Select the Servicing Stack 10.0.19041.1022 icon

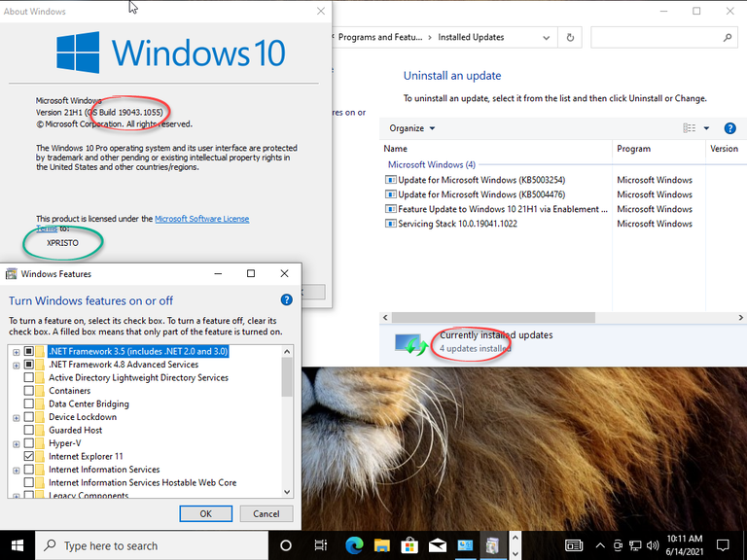[391, 224]
